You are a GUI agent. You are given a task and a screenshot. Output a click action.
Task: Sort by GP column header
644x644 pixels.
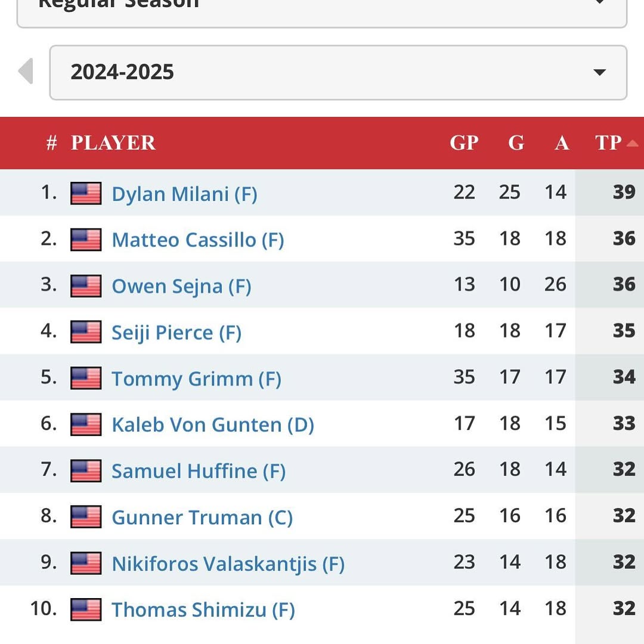click(x=464, y=143)
